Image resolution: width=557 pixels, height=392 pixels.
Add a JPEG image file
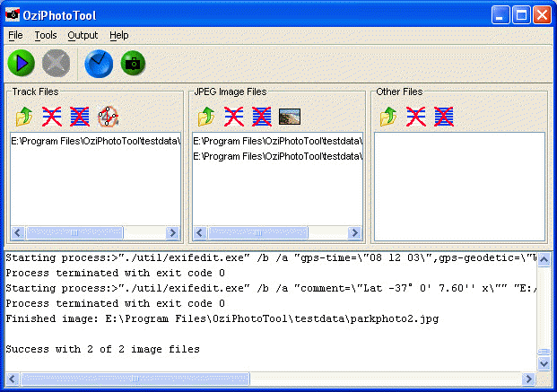point(206,117)
